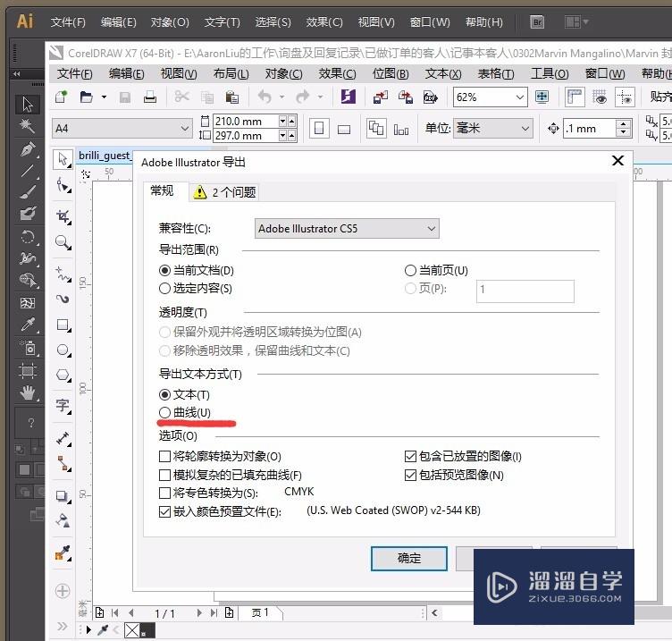The height and width of the screenshot is (641, 672).
Task: Click the Portrait orientation icon
Action: coord(319,128)
